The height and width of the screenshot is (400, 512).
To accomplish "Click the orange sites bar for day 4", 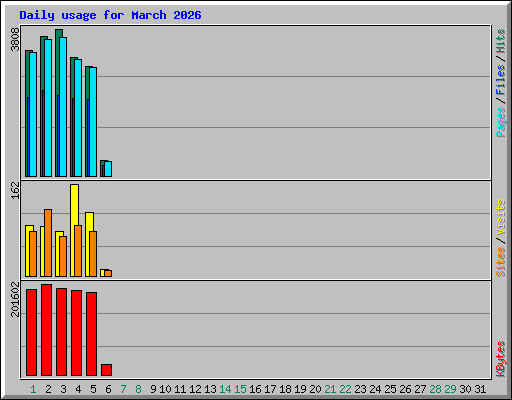I will click(78, 251).
